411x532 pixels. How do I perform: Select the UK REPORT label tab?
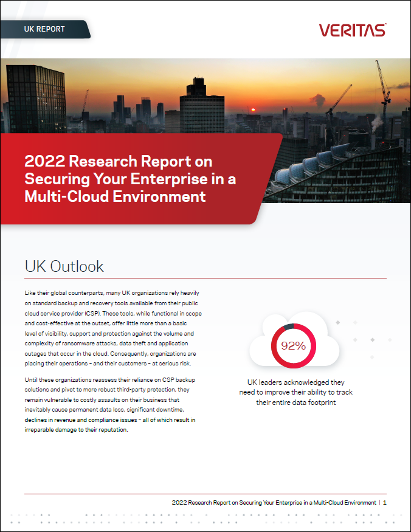[x=44, y=29]
